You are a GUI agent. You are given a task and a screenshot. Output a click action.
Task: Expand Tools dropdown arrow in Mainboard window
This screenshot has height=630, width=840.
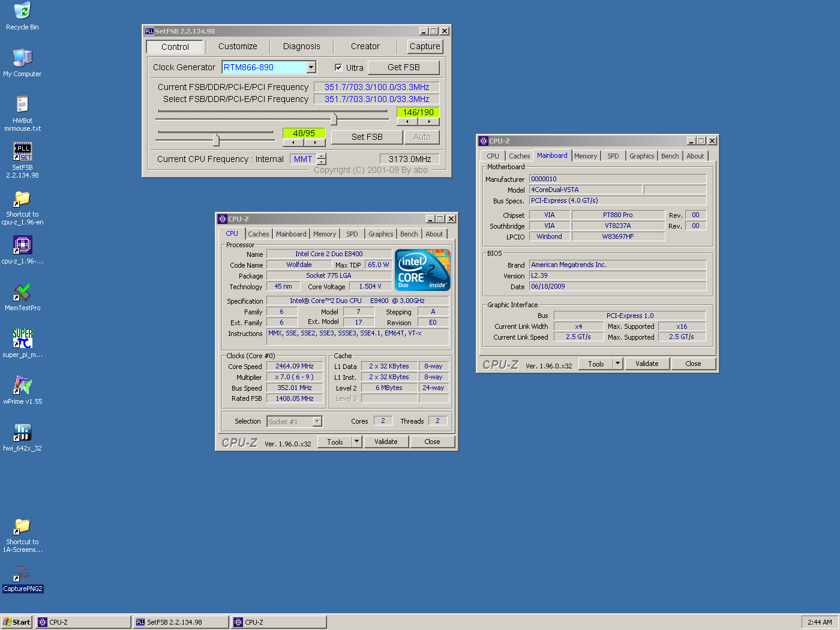pyautogui.click(x=618, y=364)
